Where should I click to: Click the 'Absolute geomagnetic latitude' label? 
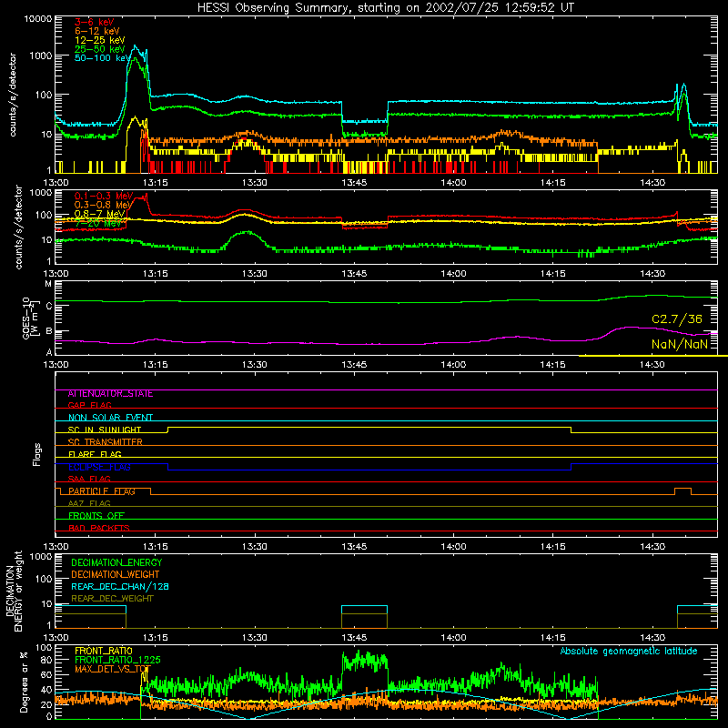coord(629,652)
